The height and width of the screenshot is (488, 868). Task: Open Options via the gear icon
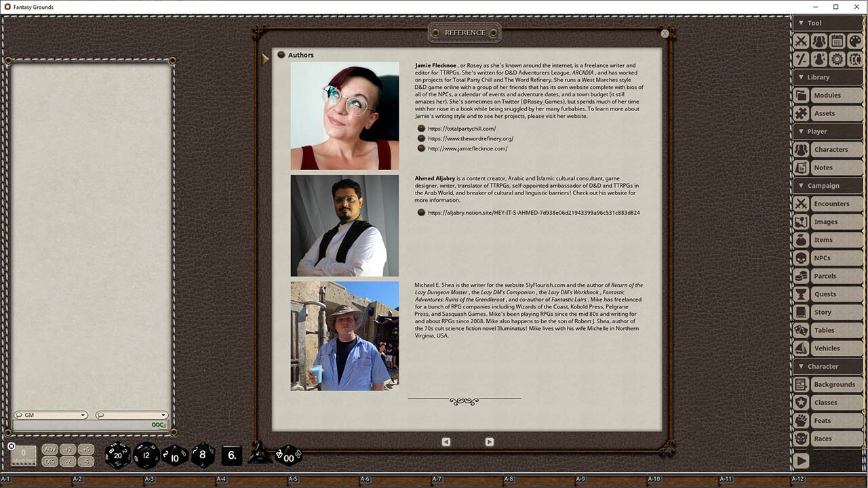point(837,59)
